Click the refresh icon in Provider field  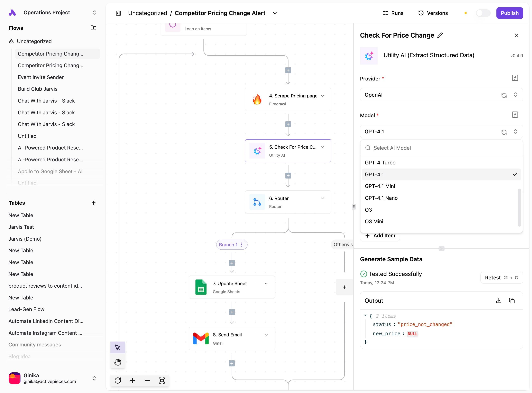tap(504, 95)
